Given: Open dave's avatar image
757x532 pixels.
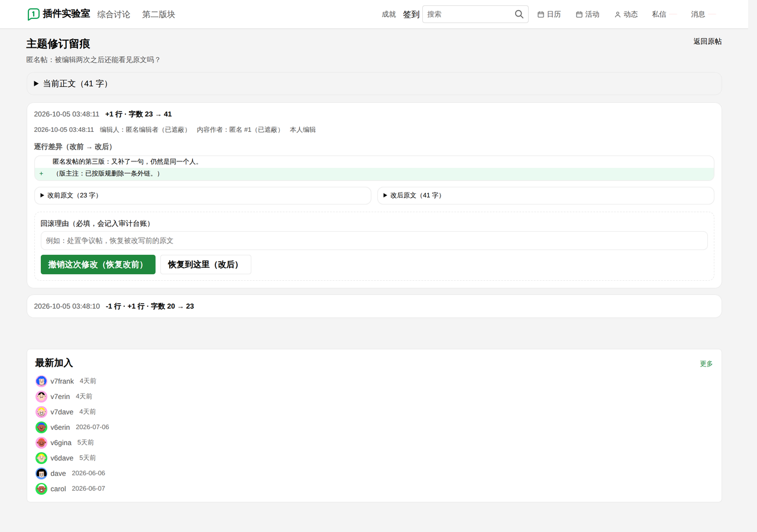Looking at the screenshot, I should (41, 473).
